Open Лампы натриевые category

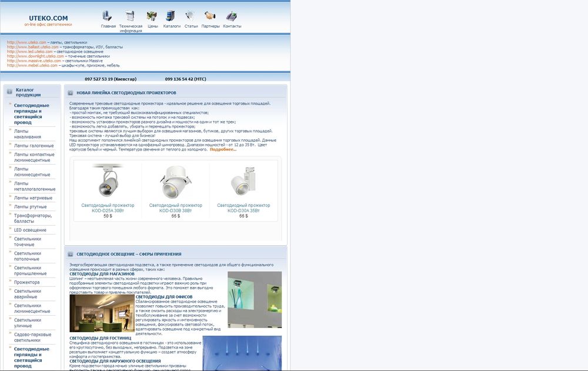coord(33,198)
